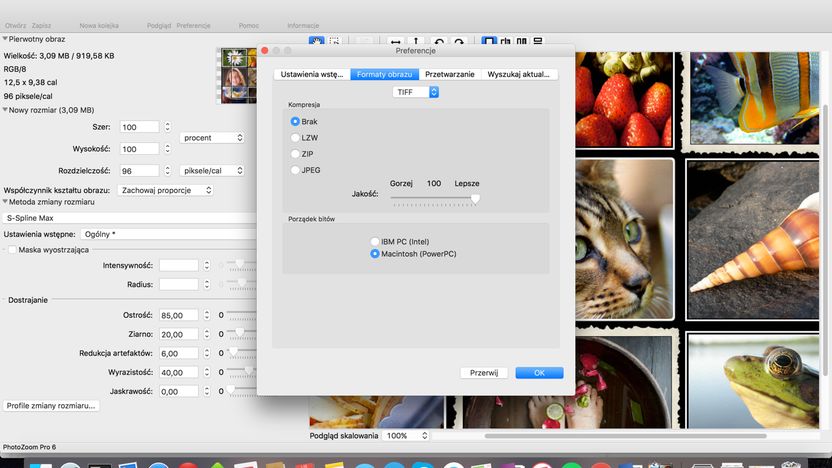This screenshot has width=832, height=468.
Task: Flip image horizontally with the double-arrow icon
Action: (x=395, y=41)
